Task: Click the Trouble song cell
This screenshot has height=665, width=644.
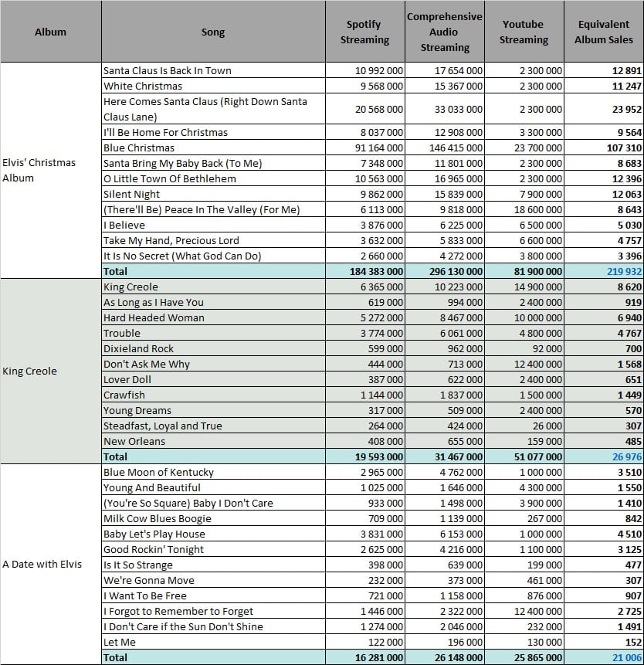Action: [x=213, y=333]
